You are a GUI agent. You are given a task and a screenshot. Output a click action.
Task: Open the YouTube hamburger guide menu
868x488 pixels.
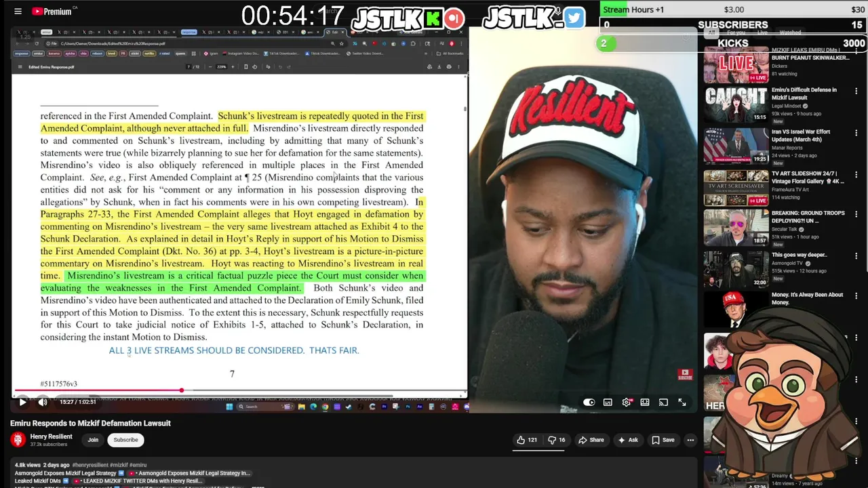tap(18, 12)
